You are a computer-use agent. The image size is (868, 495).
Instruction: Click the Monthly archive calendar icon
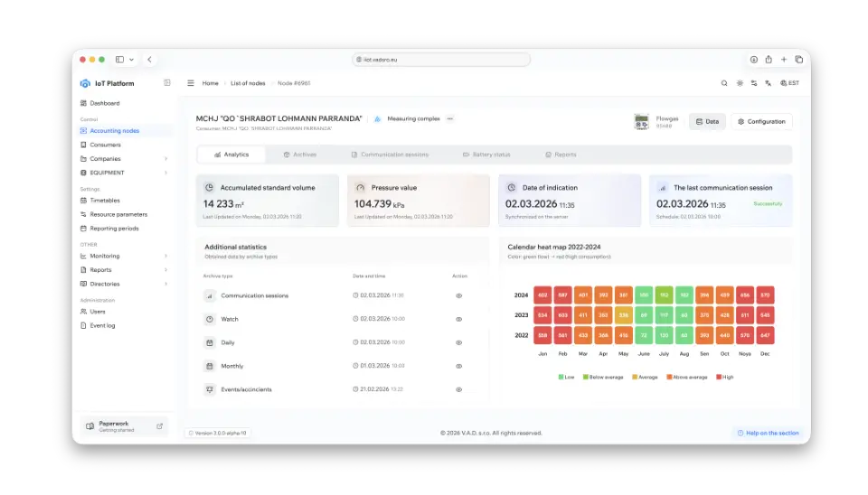coord(209,366)
